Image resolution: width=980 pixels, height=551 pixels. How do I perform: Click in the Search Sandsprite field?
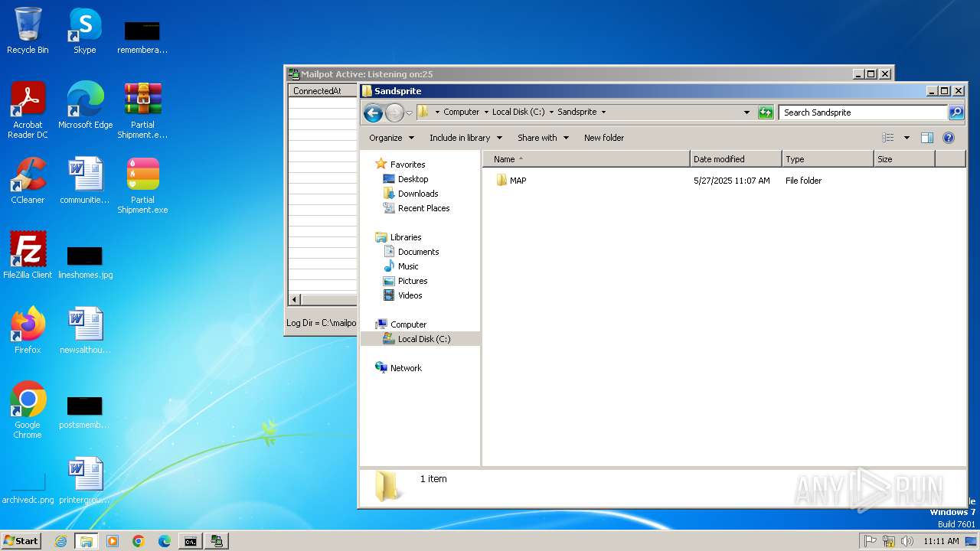point(864,112)
